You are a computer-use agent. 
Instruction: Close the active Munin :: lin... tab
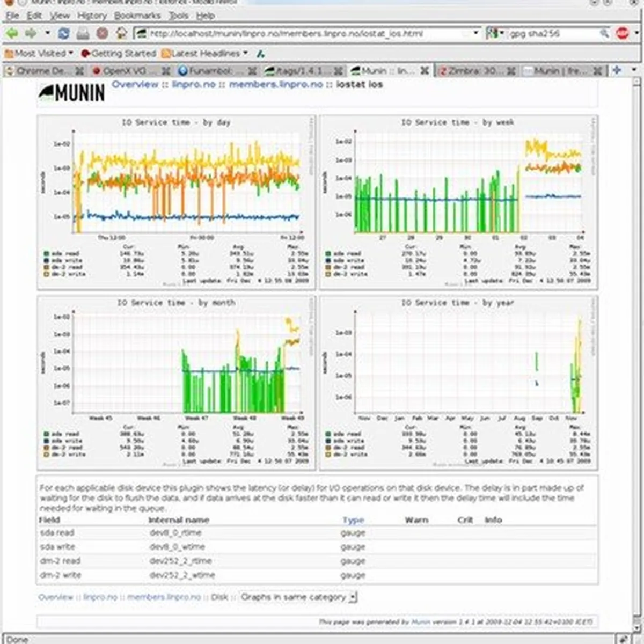425,70
